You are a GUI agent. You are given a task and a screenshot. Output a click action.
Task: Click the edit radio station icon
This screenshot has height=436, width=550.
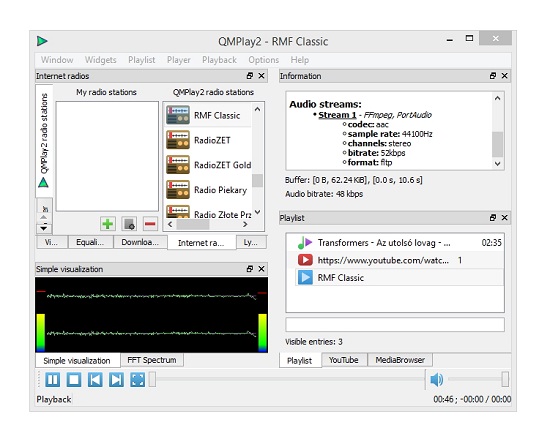tap(129, 224)
